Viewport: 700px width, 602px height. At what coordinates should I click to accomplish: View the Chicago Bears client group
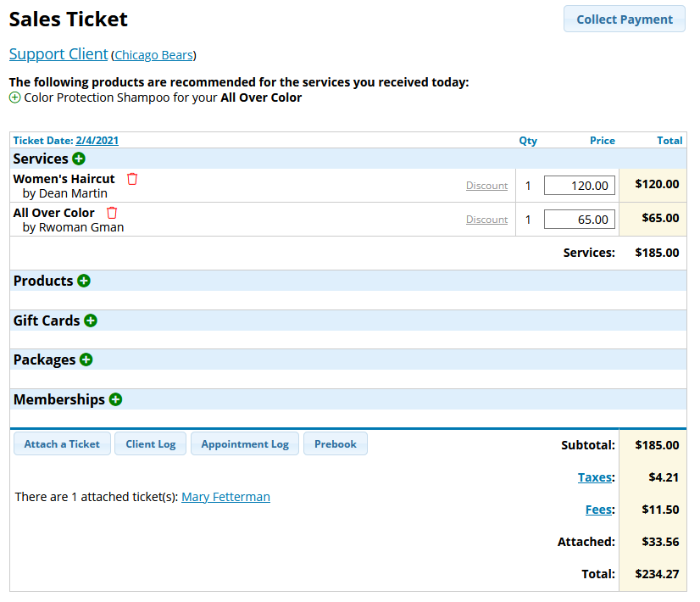point(153,54)
